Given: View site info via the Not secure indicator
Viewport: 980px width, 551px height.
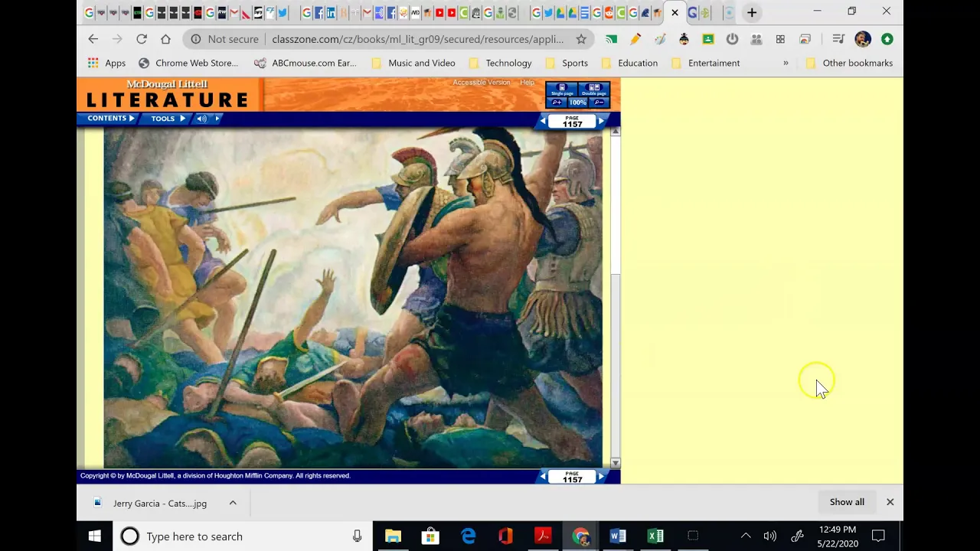Looking at the screenshot, I should pyautogui.click(x=224, y=39).
